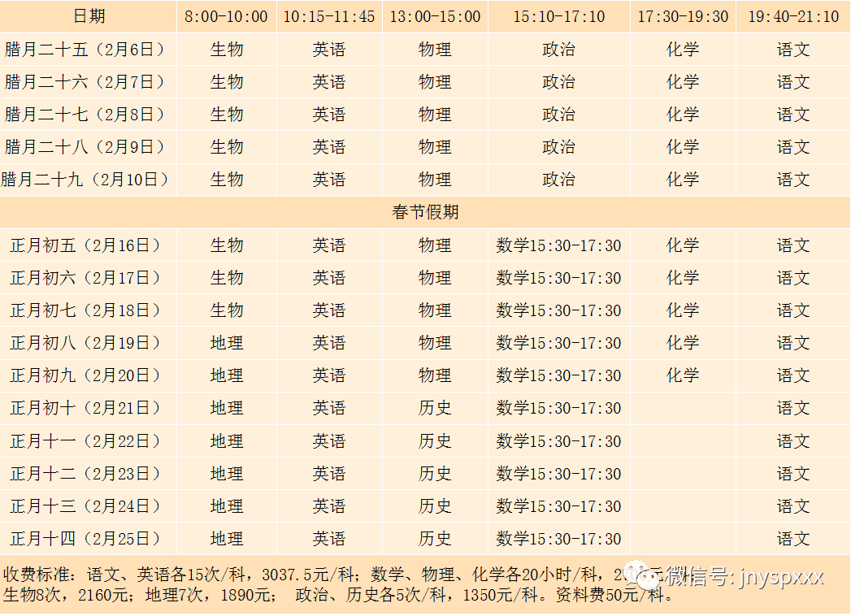Click the WeChat logo watermark icon

pyautogui.click(x=647, y=576)
